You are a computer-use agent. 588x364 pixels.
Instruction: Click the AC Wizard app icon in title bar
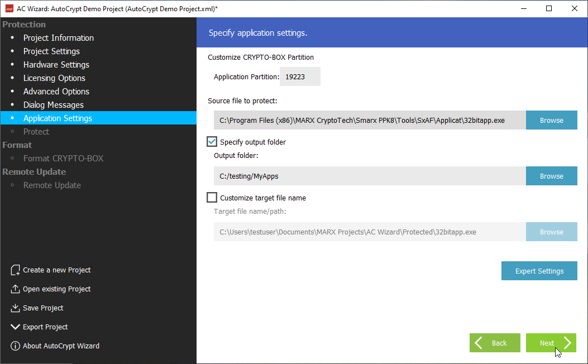9,8
